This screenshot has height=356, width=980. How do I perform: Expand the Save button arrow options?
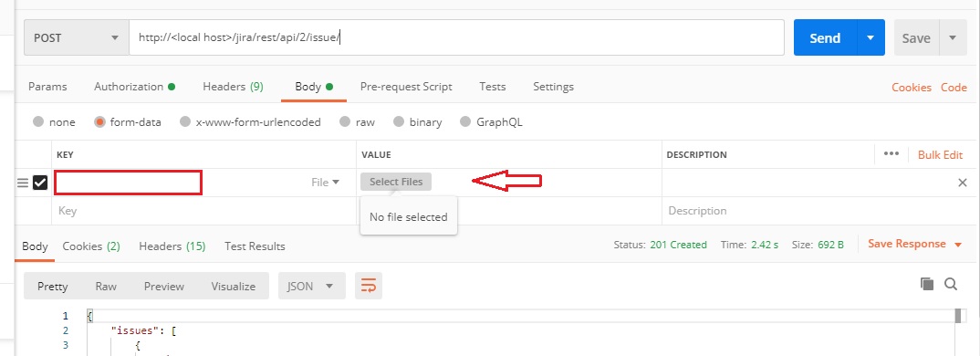pyautogui.click(x=953, y=37)
